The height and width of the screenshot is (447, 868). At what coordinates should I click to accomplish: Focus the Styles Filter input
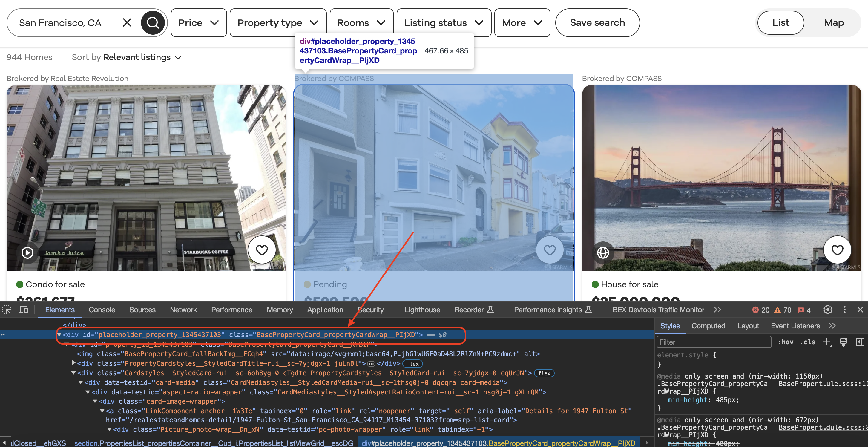click(x=714, y=342)
